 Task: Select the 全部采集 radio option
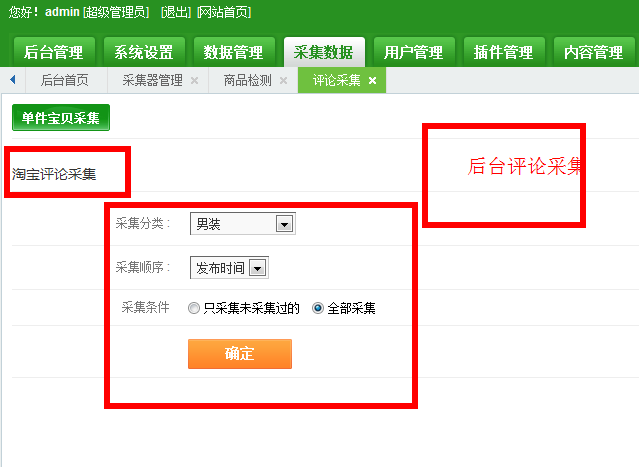pos(318,308)
